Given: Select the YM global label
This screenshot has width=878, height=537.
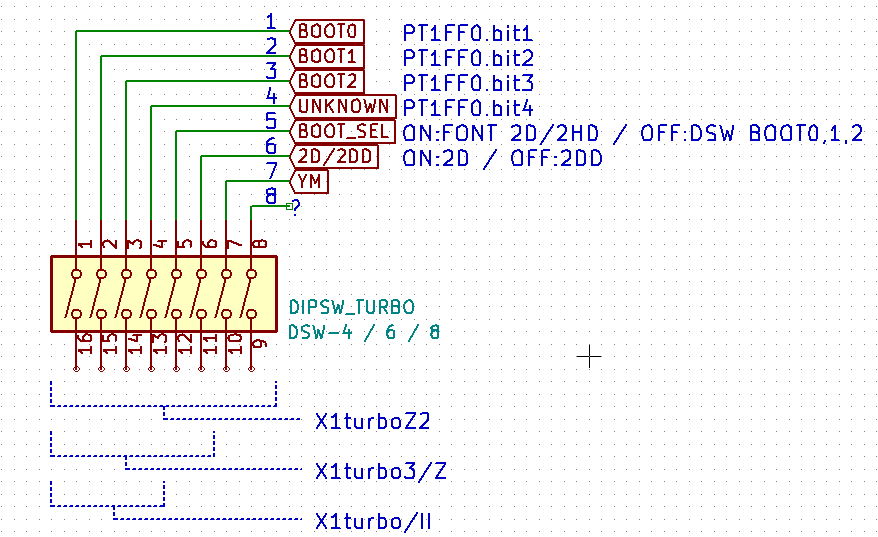Looking at the screenshot, I should point(309,181).
